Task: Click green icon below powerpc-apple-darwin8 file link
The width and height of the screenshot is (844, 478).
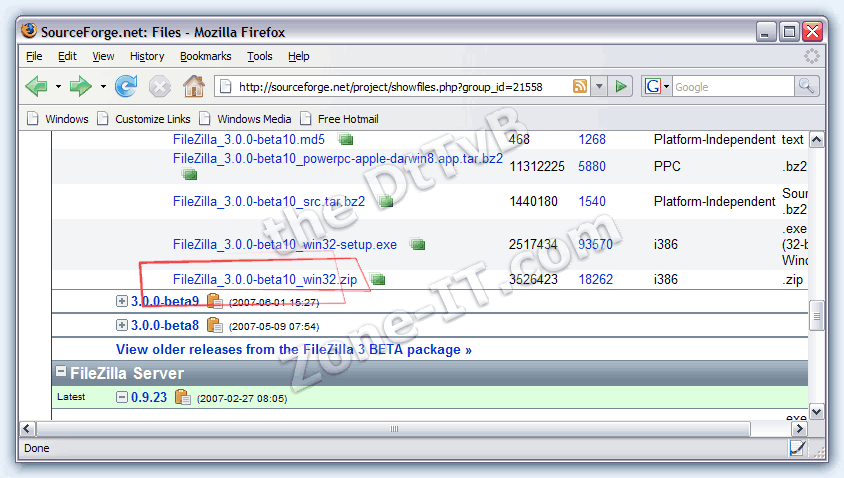Action: pos(189,174)
